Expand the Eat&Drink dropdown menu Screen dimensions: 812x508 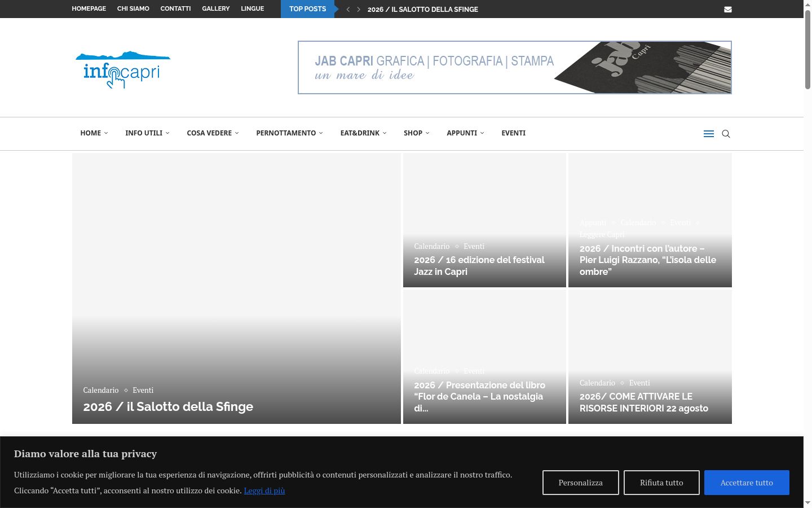click(x=363, y=133)
